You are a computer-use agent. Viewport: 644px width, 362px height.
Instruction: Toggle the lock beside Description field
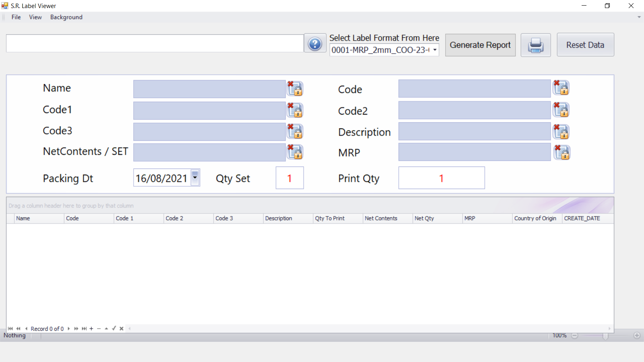[x=561, y=132]
